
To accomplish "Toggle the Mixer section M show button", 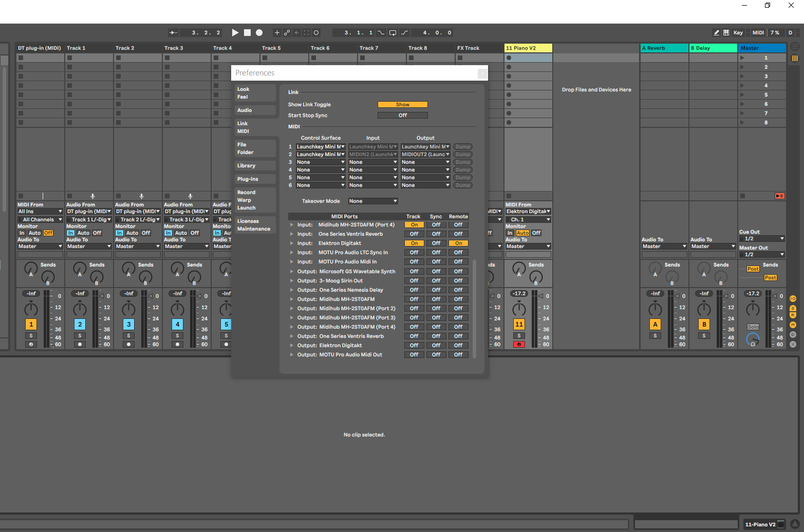I will [x=793, y=325].
